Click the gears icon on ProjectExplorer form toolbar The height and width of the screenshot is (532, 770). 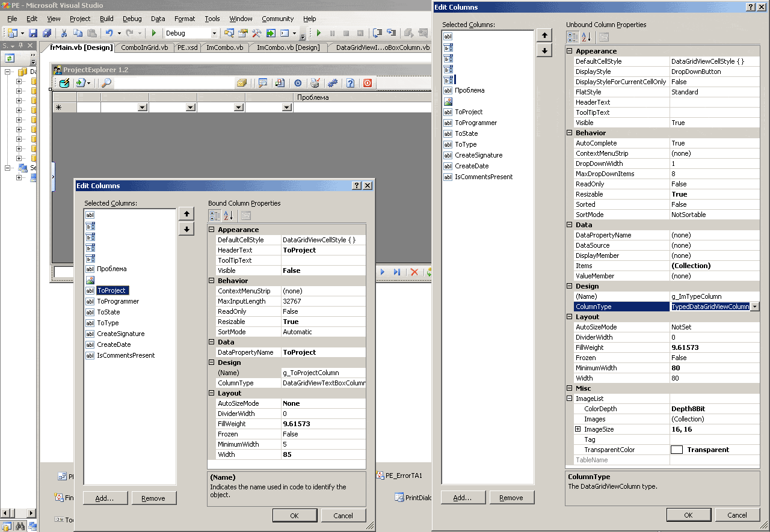click(332, 84)
